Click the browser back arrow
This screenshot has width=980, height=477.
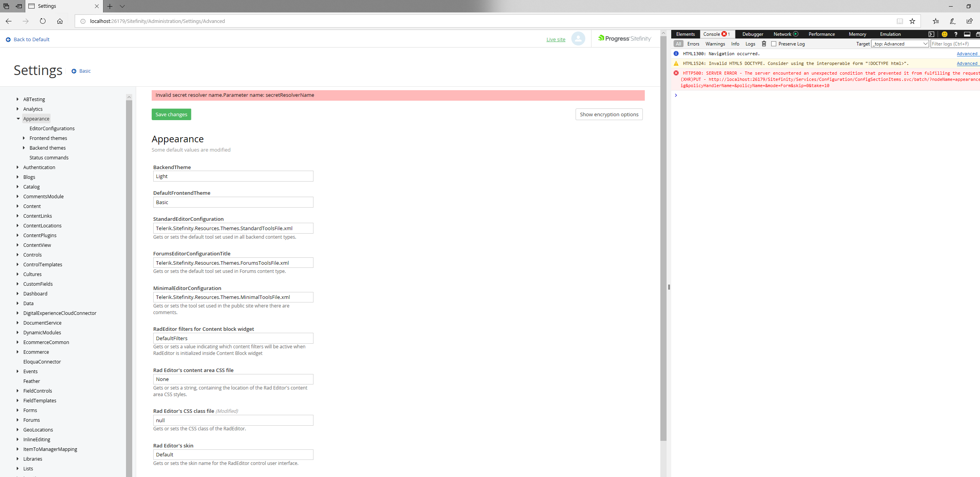[x=9, y=21]
